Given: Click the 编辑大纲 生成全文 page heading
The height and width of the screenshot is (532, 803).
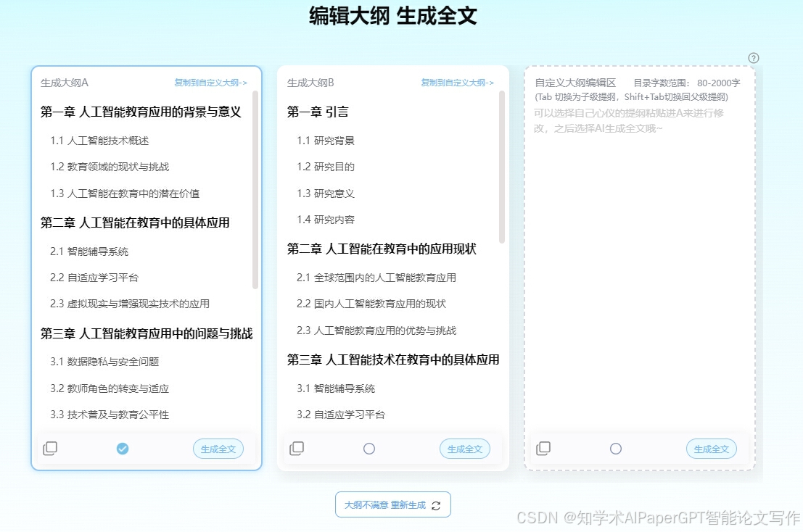Looking at the screenshot, I should click(x=392, y=16).
